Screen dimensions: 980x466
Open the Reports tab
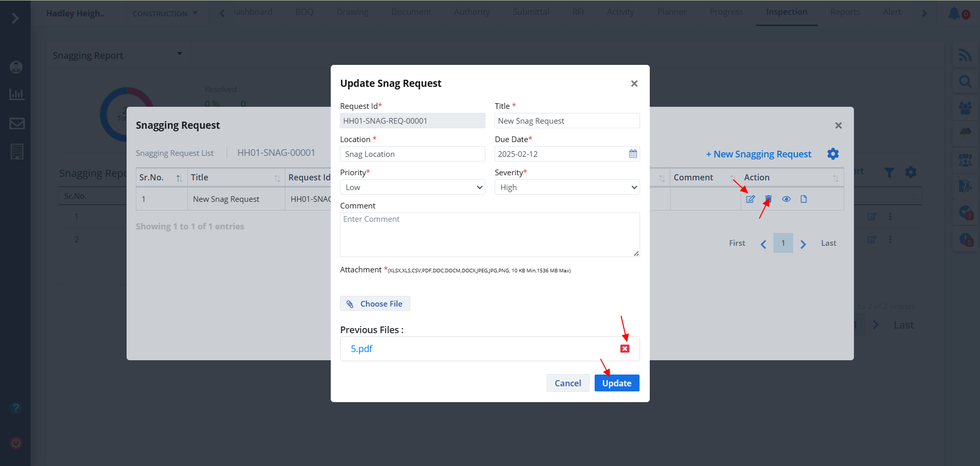845,12
